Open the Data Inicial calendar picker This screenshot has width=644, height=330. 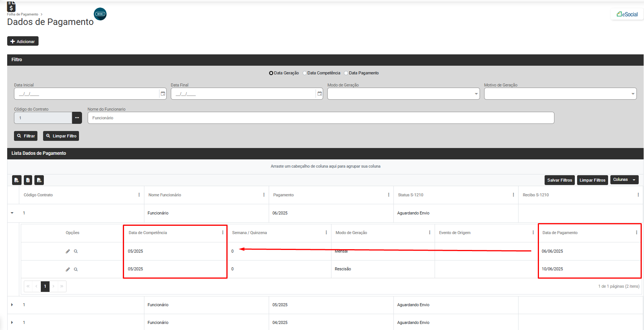(163, 94)
